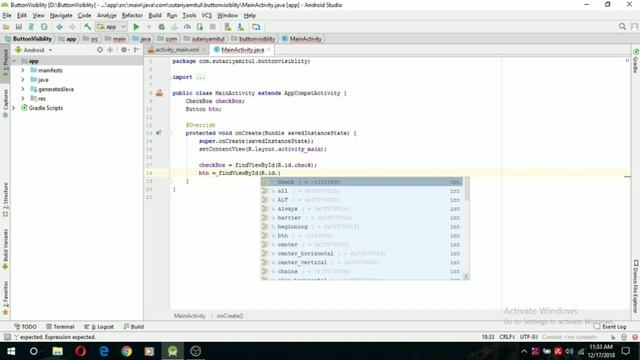This screenshot has width=640, height=360.
Task: Open Opera browser from the taskbar
Action: (80, 351)
